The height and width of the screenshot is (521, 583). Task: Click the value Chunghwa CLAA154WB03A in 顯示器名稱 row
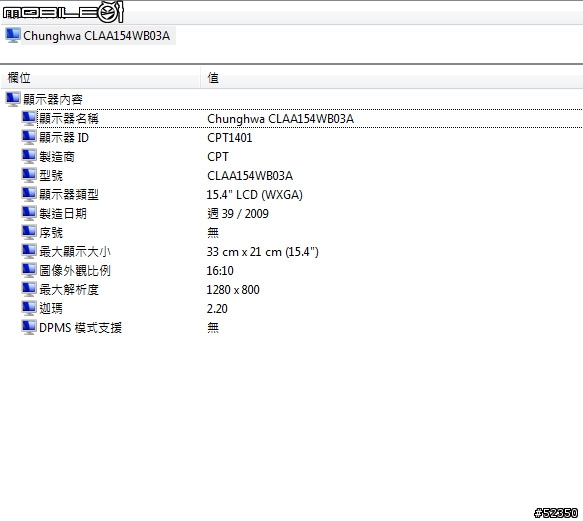point(280,119)
